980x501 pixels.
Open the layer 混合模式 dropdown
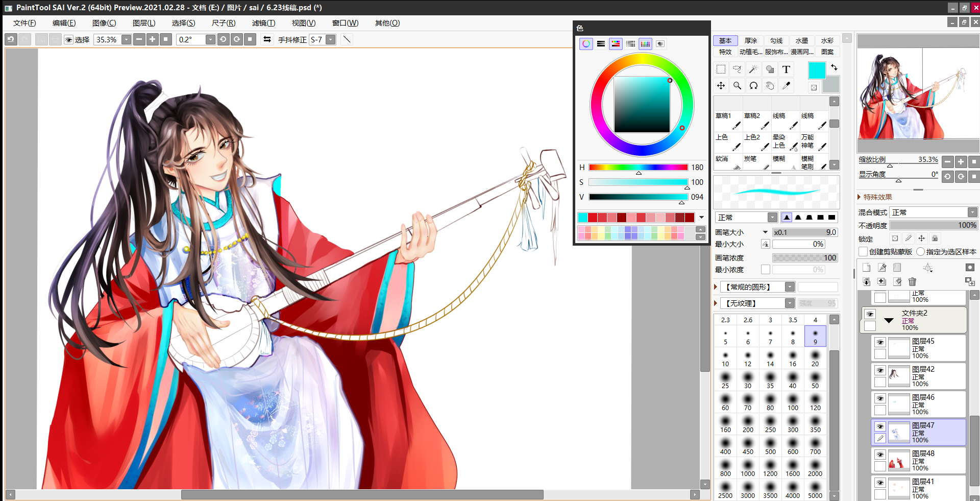972,212
